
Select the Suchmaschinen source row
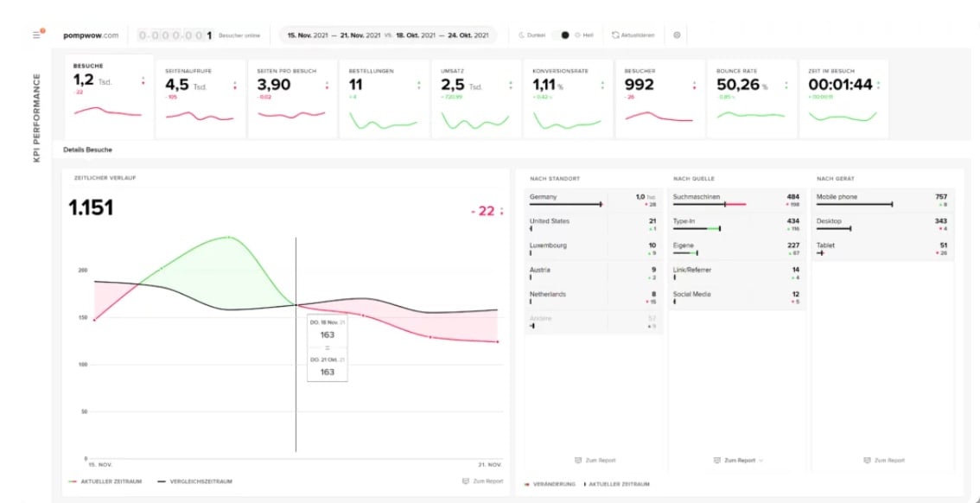click(x=737, y=200)
